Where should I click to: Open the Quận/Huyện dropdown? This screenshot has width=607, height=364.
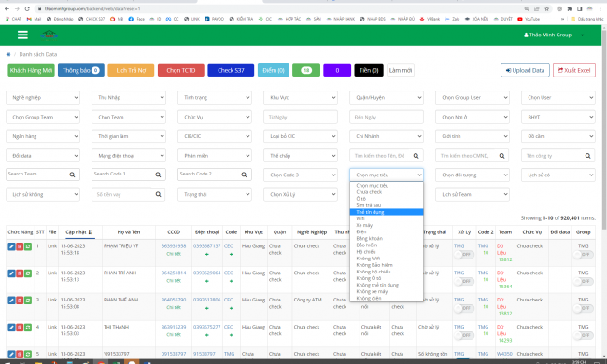[x=387, y=97]
